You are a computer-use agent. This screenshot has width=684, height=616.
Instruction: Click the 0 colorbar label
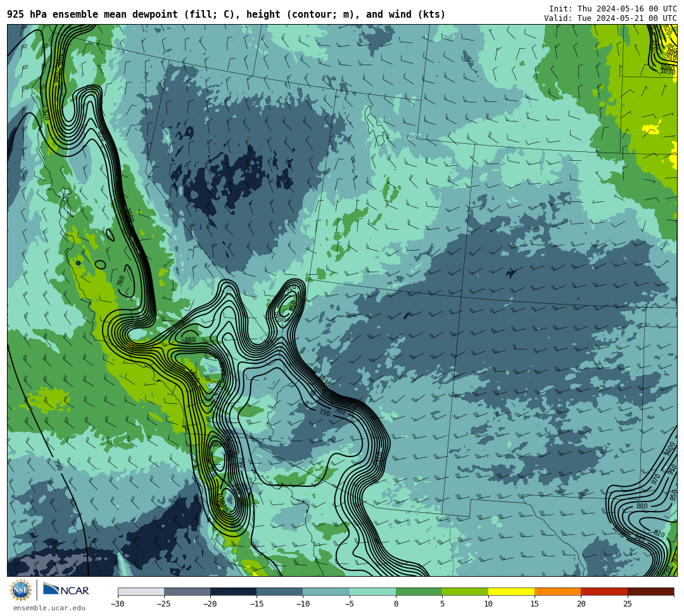coord(396,604)
